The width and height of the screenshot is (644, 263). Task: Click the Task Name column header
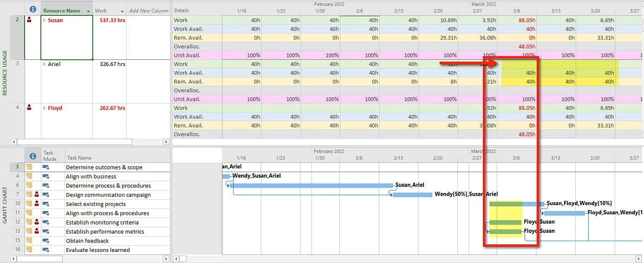click(117, 156)
